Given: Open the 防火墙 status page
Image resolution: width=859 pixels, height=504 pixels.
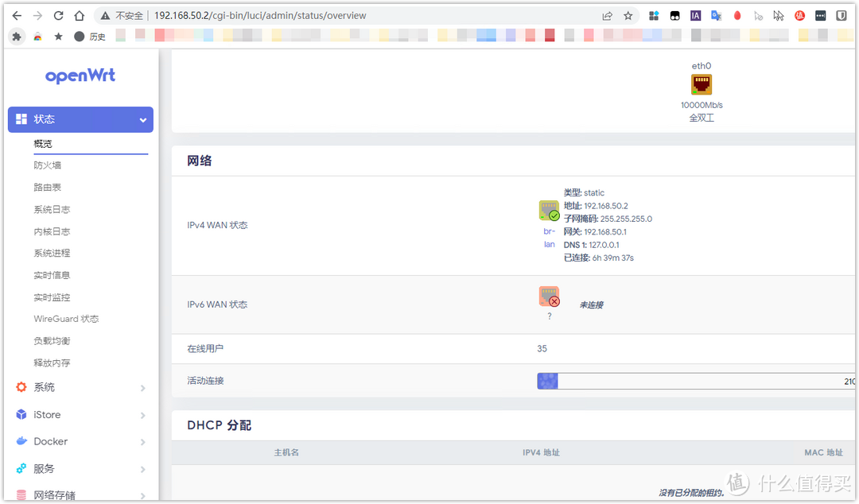Looking at the screenshot, I should pyautogui.click(x=47, y=165).
